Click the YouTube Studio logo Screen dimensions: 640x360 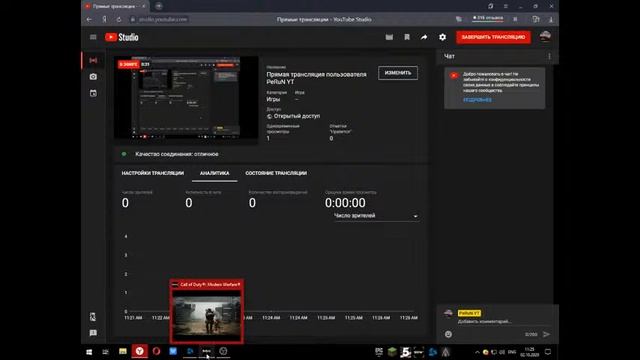pos(122,37)
